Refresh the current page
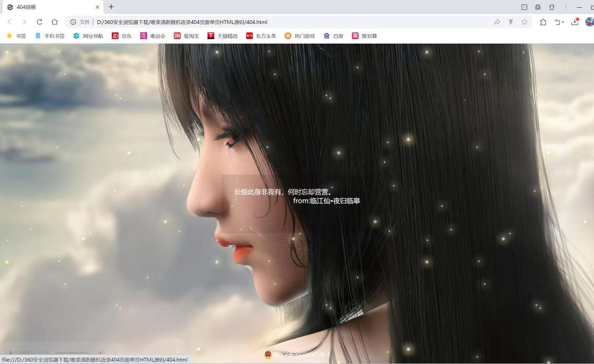The image size is (594, 364). [x=39, y=22]
